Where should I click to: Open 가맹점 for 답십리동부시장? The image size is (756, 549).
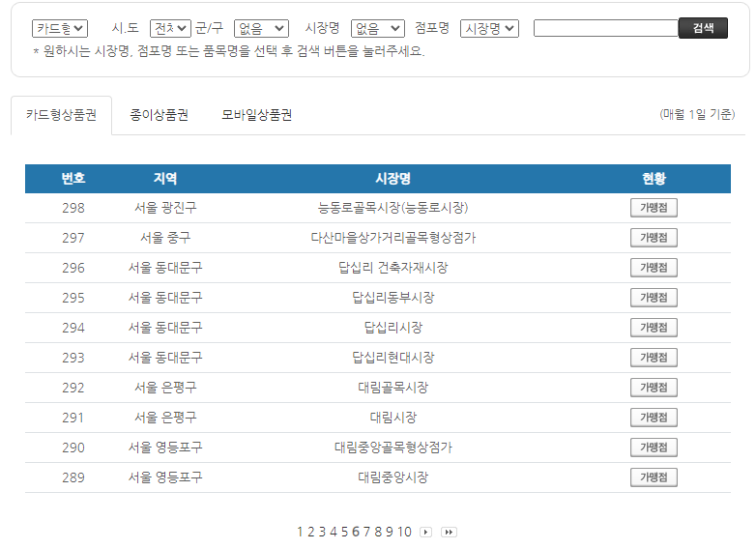[654, 298]
